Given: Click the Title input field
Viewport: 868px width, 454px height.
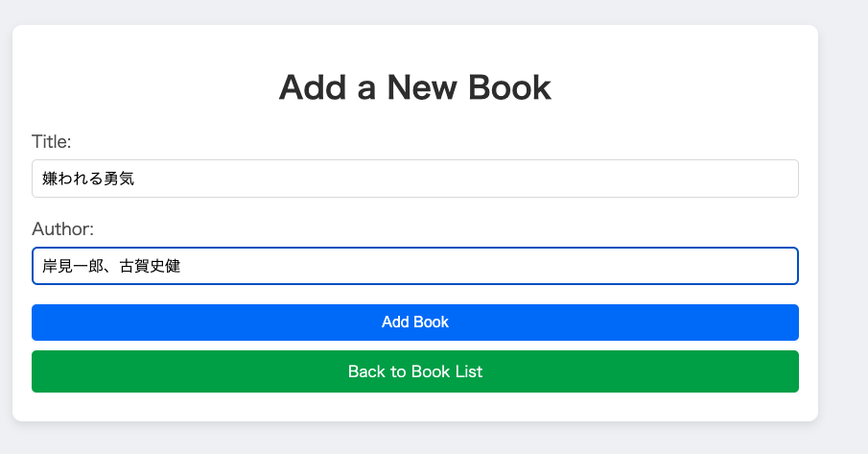Looking at the screenshot, I should click(x=414, y=179).
